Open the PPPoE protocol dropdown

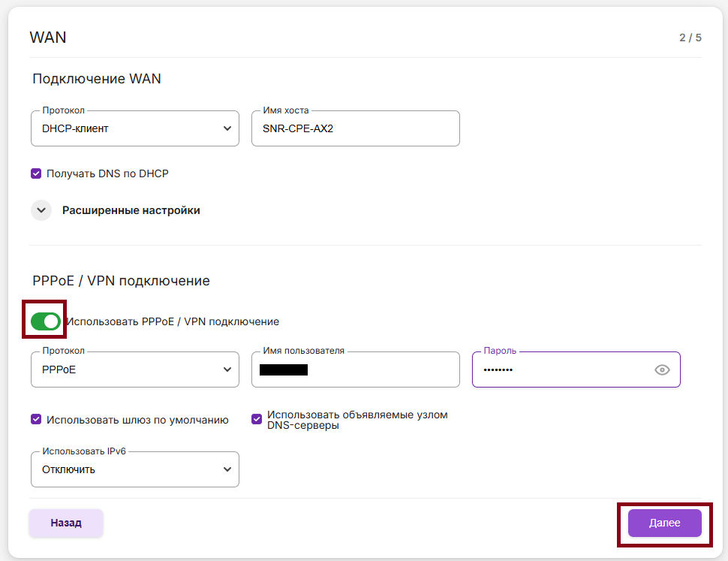pyautogui.click(x=135, y=369)
